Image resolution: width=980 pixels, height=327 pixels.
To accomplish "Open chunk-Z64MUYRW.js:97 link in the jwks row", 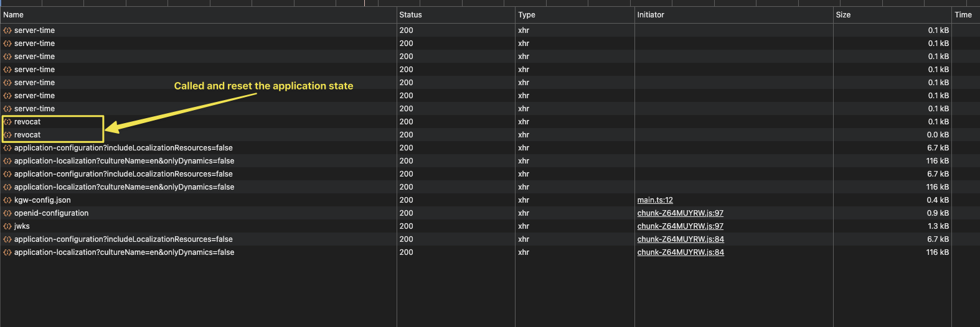I will click(x=680, y=226).
